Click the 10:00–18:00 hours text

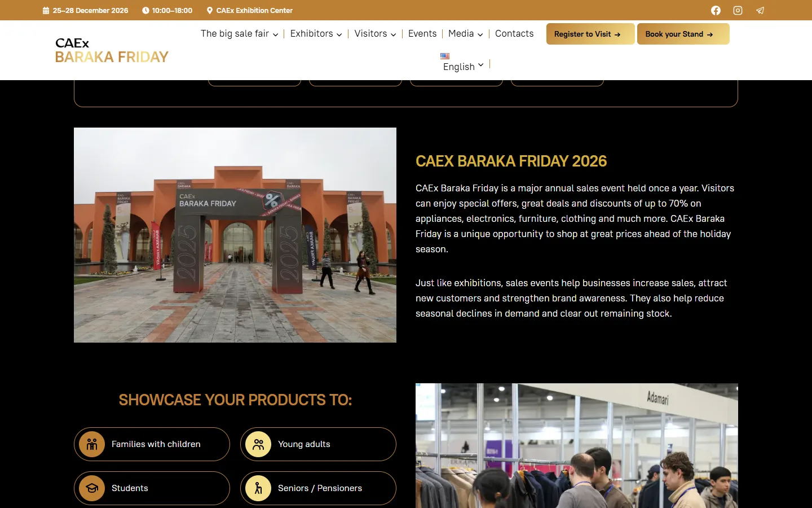172,10
